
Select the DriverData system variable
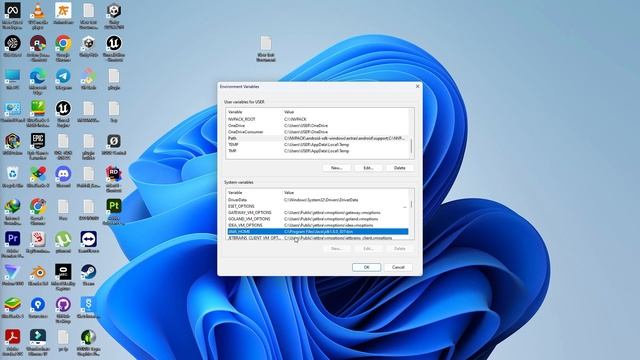[317, 200]
